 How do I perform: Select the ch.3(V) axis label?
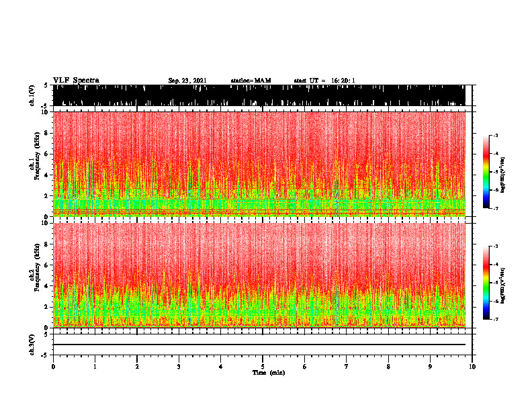(32, 345)
